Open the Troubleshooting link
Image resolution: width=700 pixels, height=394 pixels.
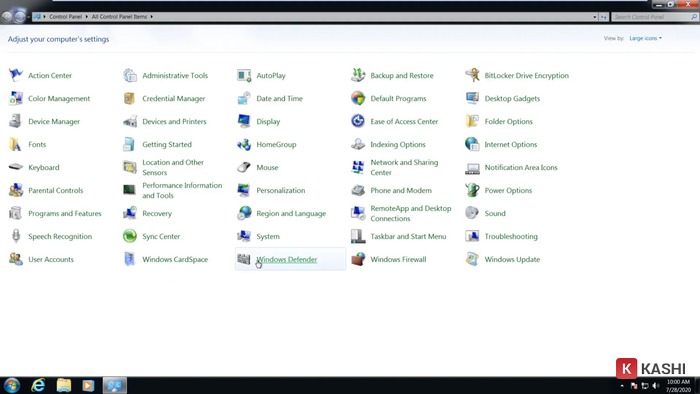pyautogui.click(x=511, y=236)
